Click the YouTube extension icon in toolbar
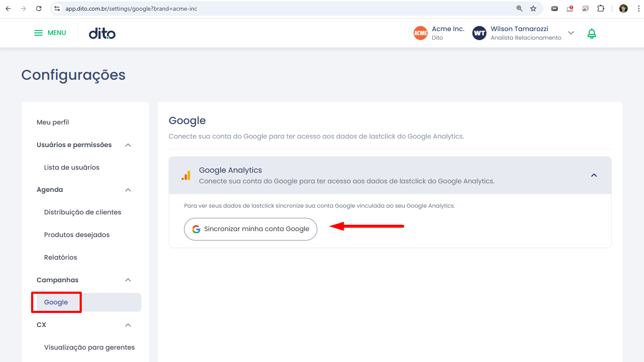 pyautogui.click(x=555, y=9)
